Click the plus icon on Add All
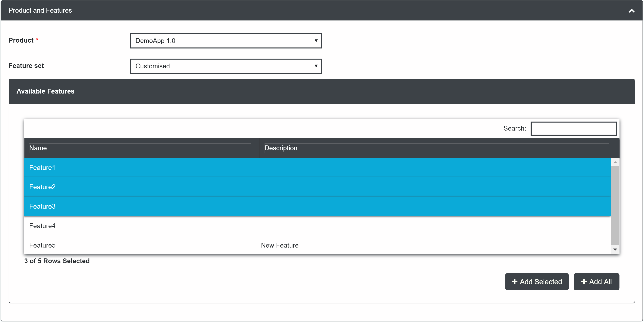Viewport: 644px width, 322px height. tap(584, 282)
